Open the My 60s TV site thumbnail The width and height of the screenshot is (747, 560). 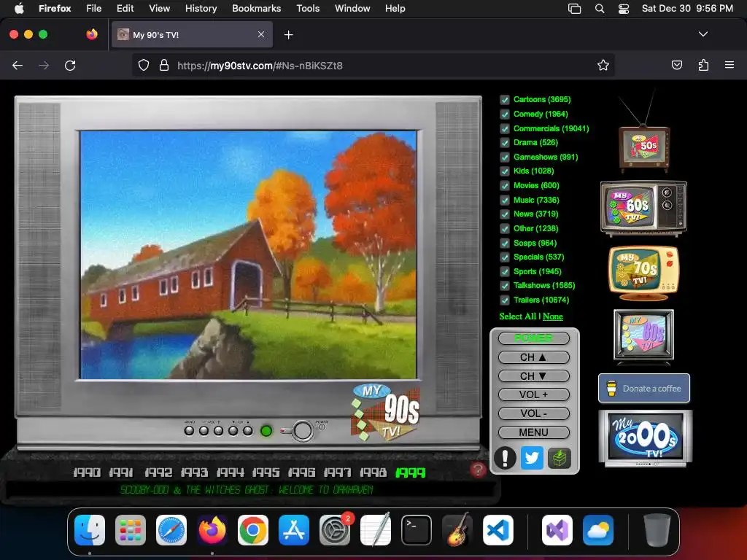pyautogui.click(x=643, y=208)
